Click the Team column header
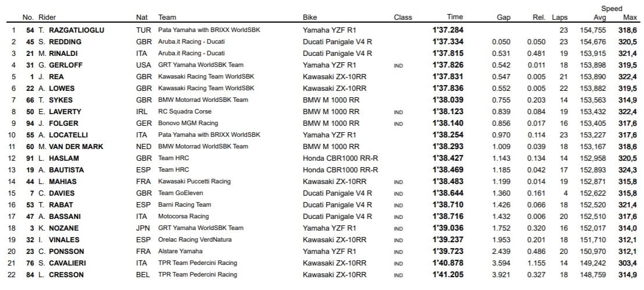Viewport: 644px width, 290px height. (167, 17)
